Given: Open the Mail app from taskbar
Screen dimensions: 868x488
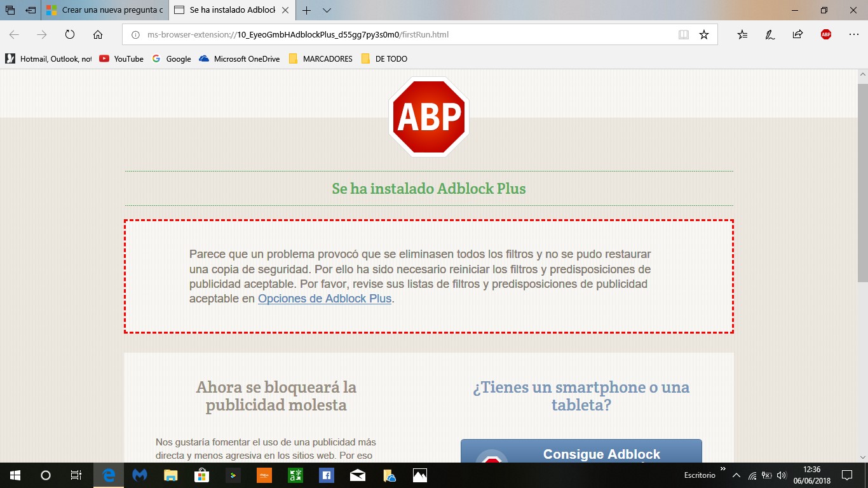Looking at the screenshot, I should [x=358, y=475].
